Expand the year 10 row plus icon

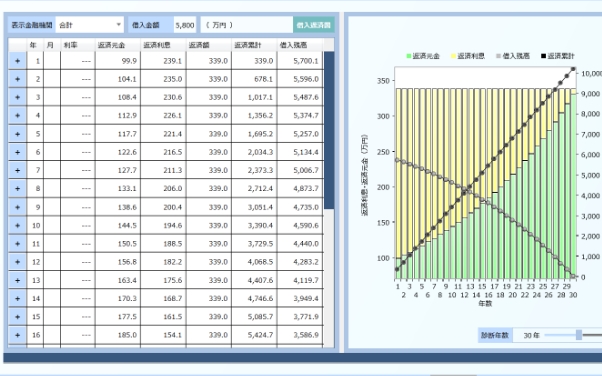pos(17,225)
